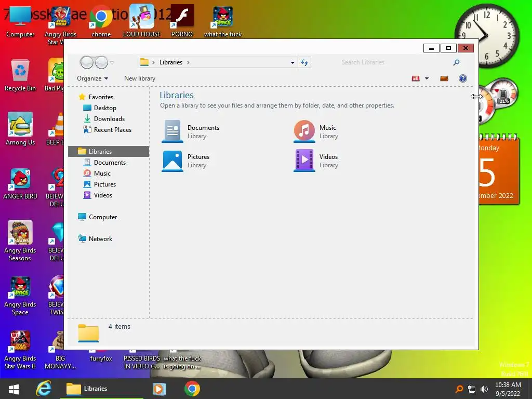Launch Angry Birds Seasons shortcut
Screen dimensions: 532x399
[x=20, y=241]
